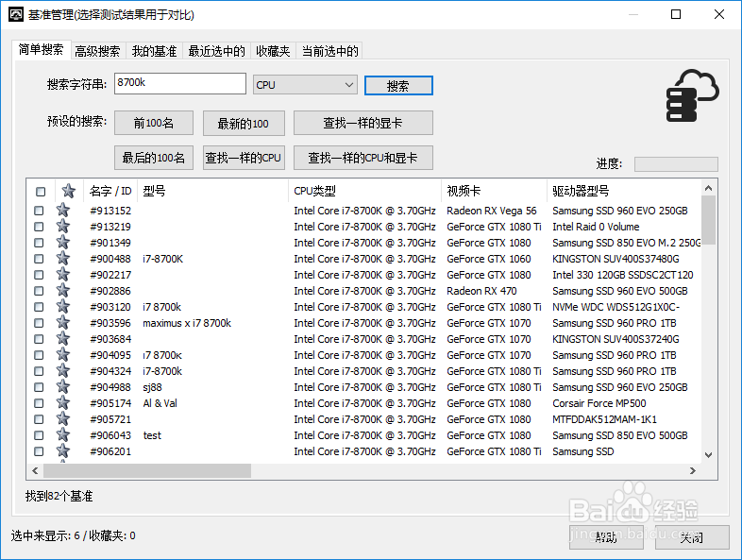Viewport: 742px width, 560px height.
Task: Switch to 我的基准 tab
Action: click(154, 51)
